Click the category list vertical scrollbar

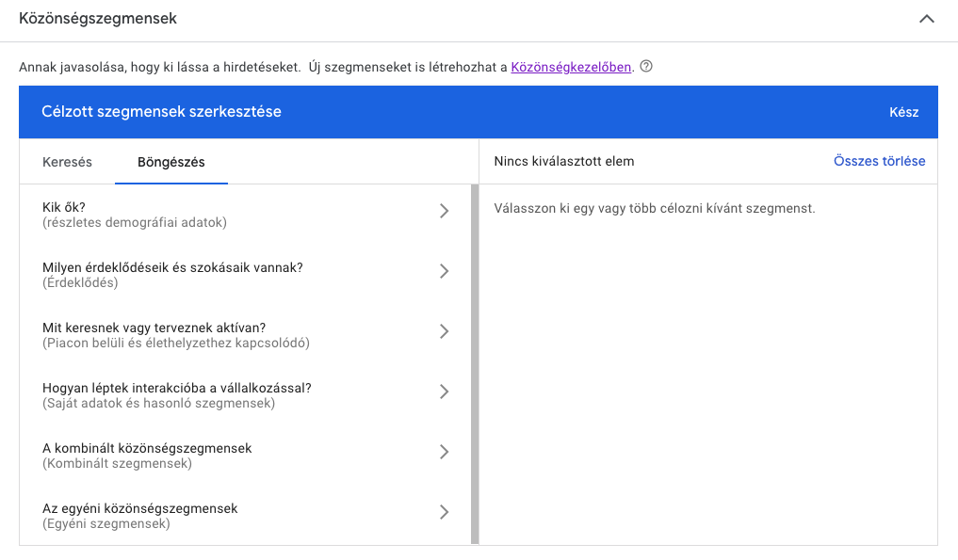[475, 363]
